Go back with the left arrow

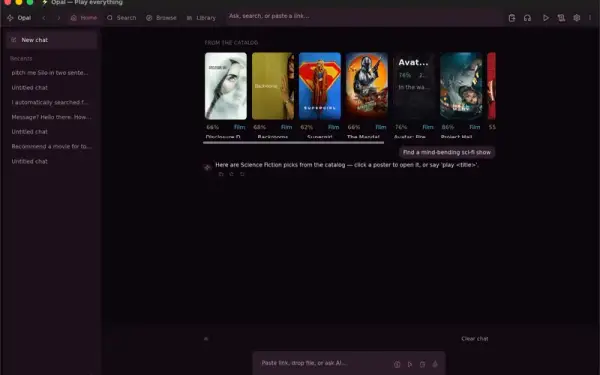(x=44, y=18)
